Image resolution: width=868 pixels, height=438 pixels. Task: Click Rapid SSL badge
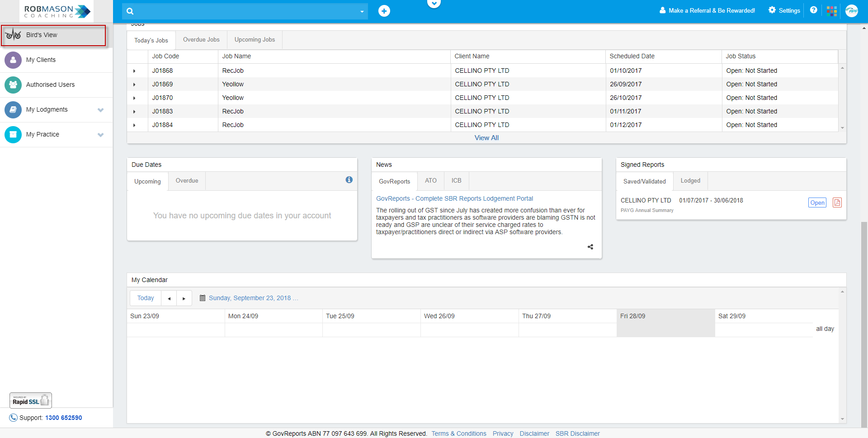click(x=31, y=400)
